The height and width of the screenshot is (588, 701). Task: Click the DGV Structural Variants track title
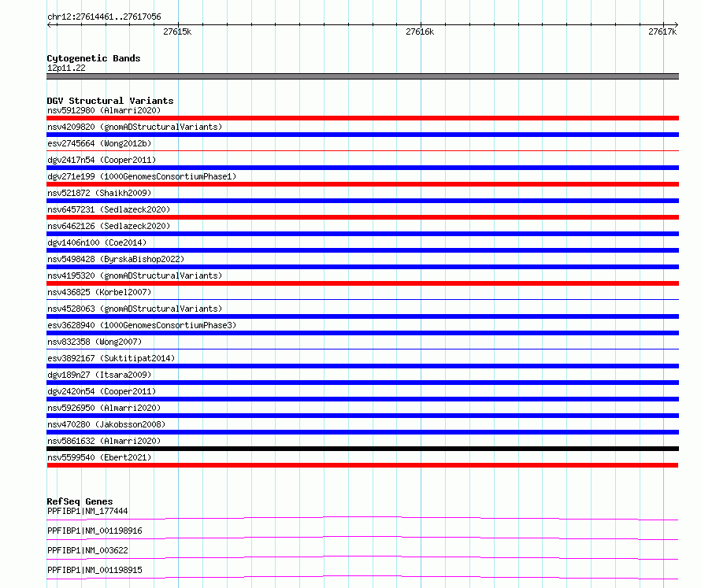click(x=110, y=101)
